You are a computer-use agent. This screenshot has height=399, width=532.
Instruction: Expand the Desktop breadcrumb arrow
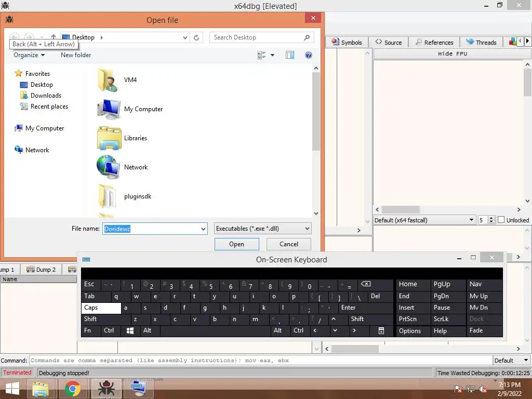101,37
